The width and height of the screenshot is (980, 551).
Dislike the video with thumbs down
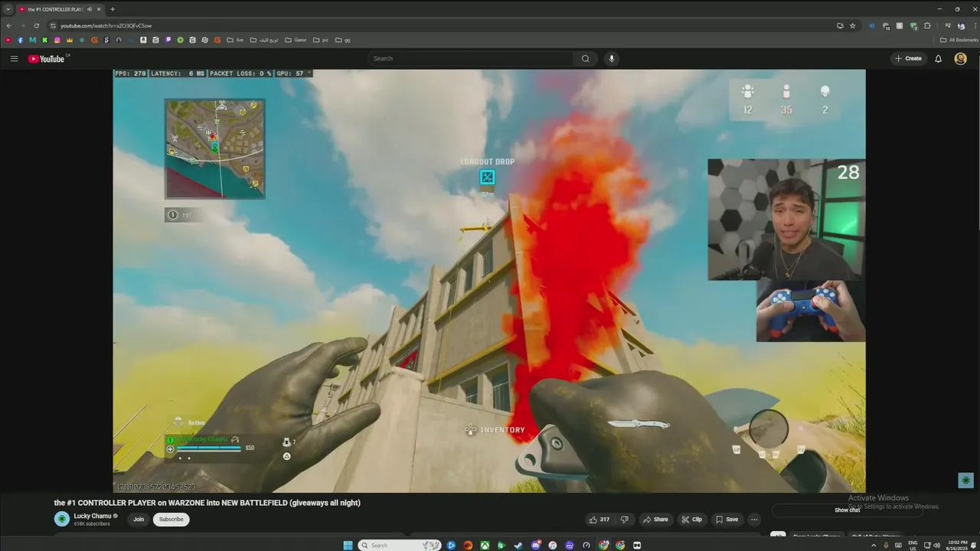point(624,519)
